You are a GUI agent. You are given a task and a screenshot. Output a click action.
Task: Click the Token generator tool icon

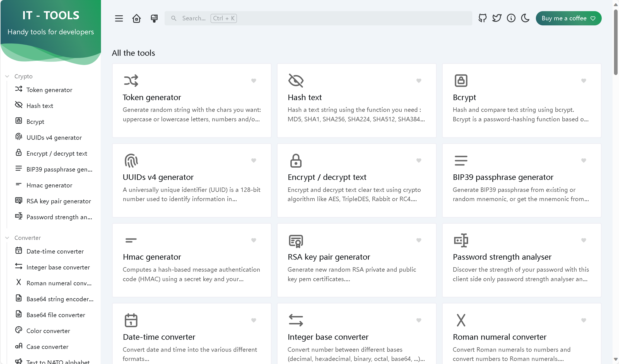click(131, 81)
